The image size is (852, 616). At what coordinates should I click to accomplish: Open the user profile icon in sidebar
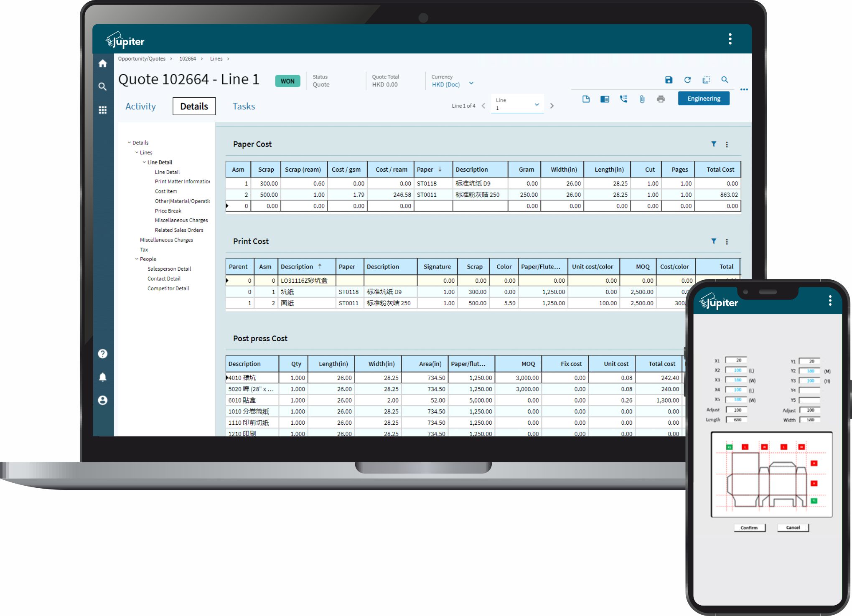pyautogui.click(x=102, y=400)
